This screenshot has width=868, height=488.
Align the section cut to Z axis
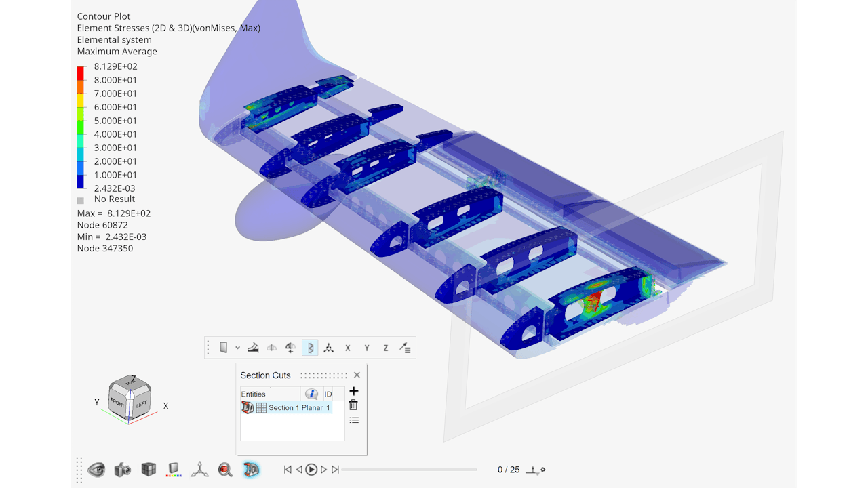(386, 348)
